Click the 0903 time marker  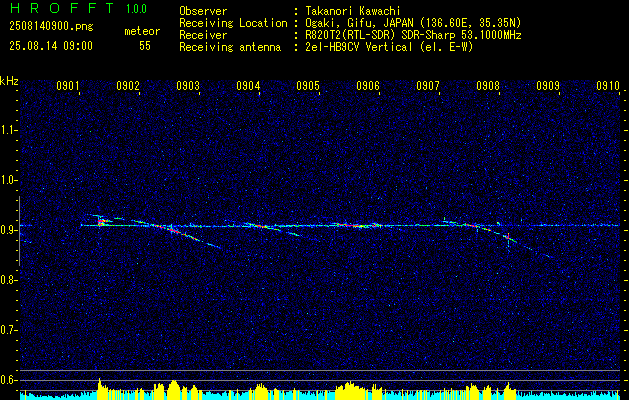tap(188, 86)
